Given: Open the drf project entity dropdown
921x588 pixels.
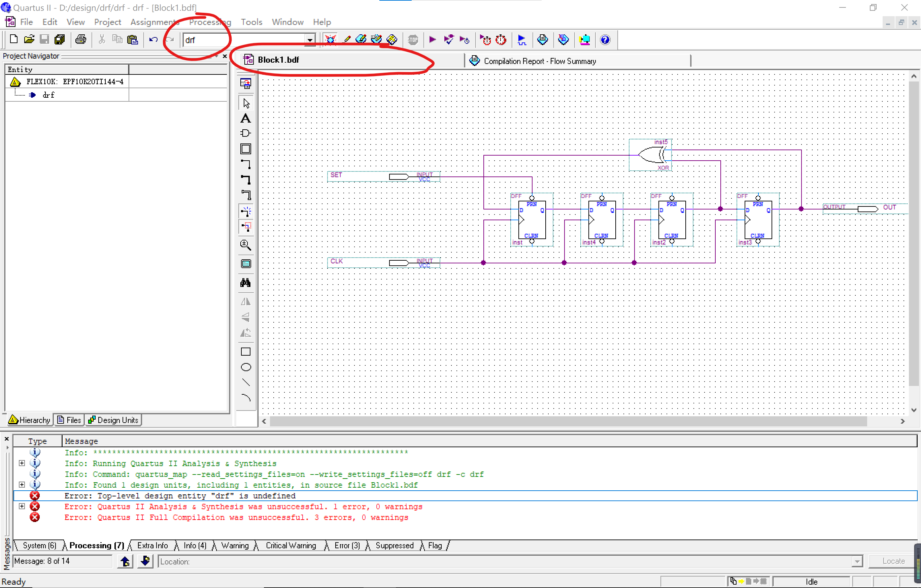Looking at the screenshot, I should [310, 40].
